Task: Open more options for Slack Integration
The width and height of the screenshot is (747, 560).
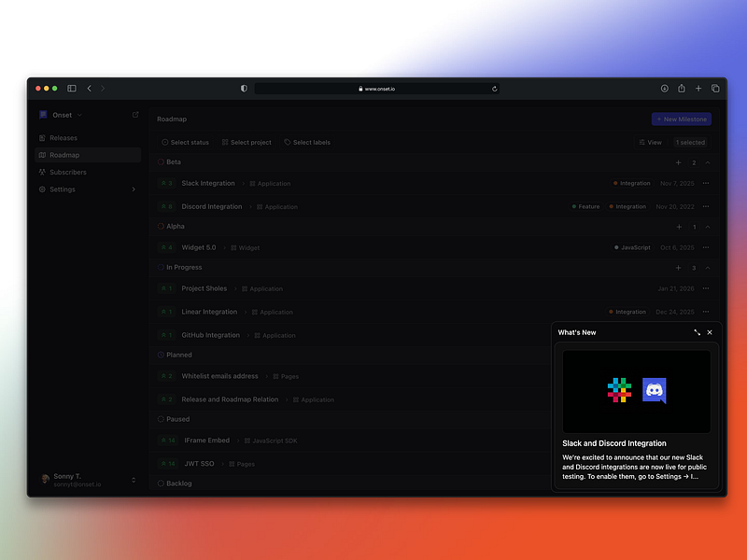Action: point(706,183)
